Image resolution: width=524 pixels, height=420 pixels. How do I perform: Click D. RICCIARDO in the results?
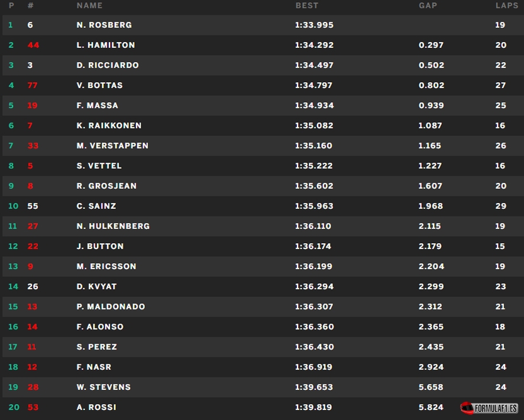point(108,65)
